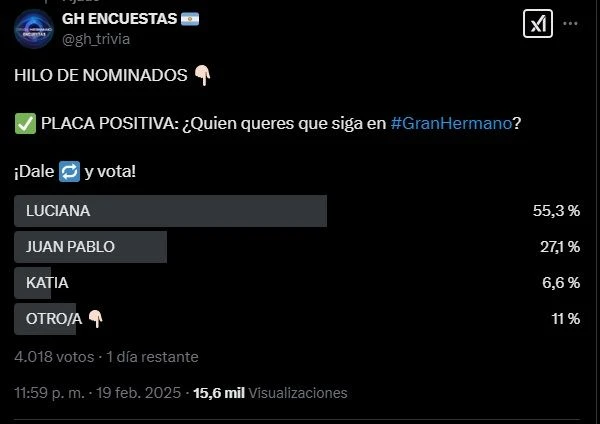
Task: Open the GH ENCUESTAS display name
Action: [119, 19]
